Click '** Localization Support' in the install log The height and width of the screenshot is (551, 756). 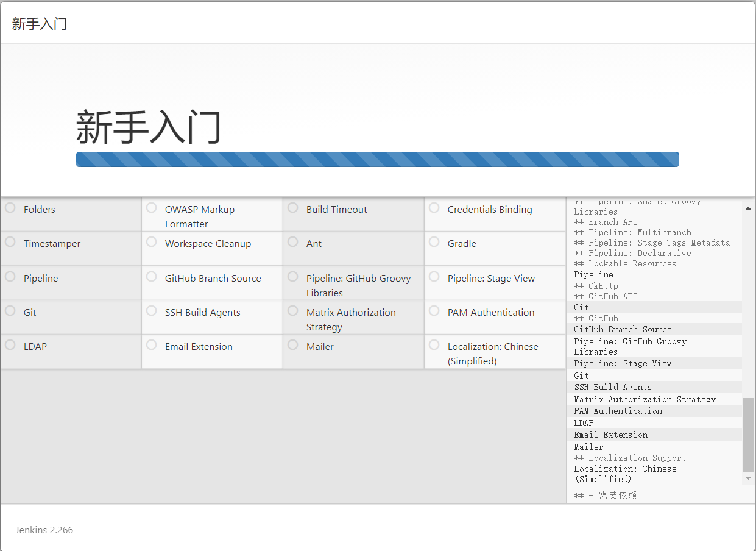click(x=630, y=458)
